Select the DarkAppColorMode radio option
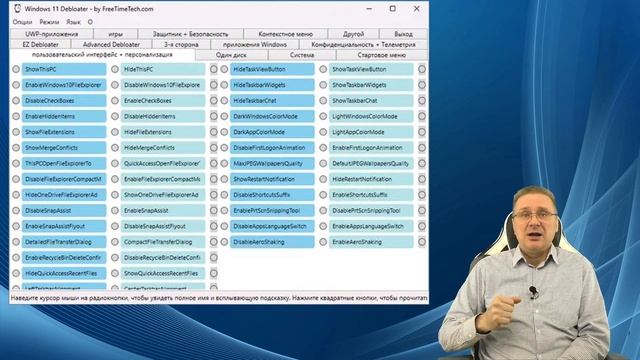 tap(224, 132)
